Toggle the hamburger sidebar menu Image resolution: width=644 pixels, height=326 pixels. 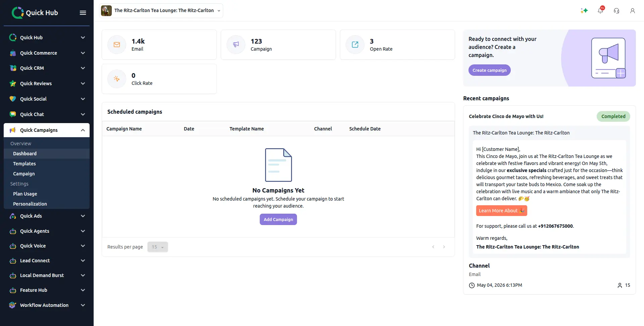click(83, 13)
